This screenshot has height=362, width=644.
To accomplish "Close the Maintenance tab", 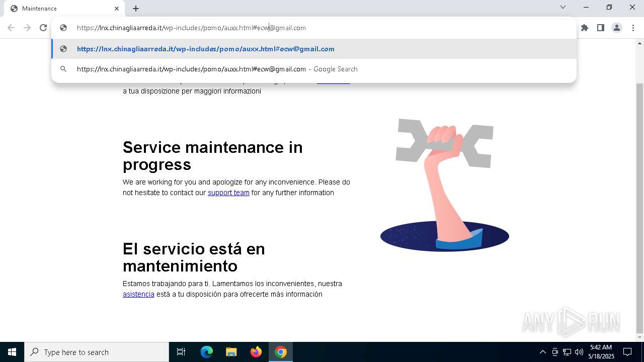I will [117, 9].
